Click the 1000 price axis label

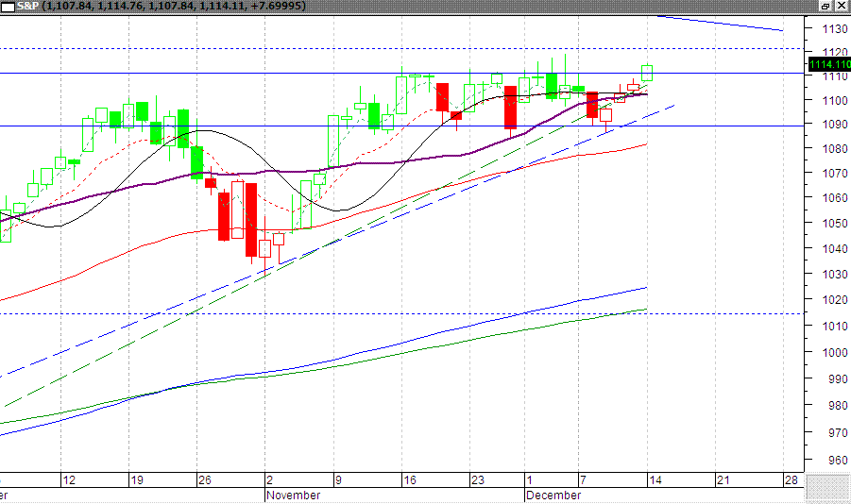pyautogui.click(x=835, y=353)
